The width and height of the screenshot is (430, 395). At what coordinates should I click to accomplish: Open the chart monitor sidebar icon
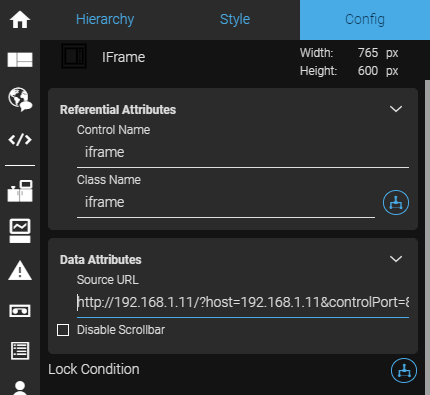coord(20,231)
